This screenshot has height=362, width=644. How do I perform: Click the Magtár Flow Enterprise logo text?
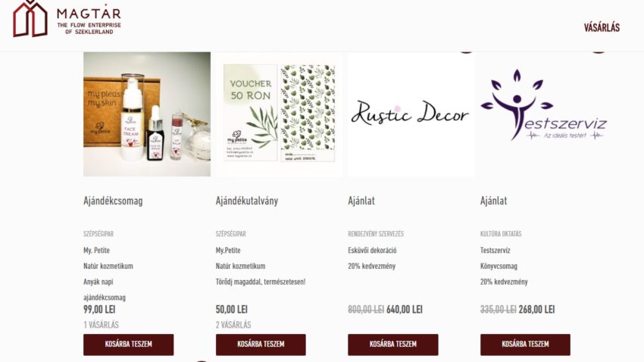[89, 20]
